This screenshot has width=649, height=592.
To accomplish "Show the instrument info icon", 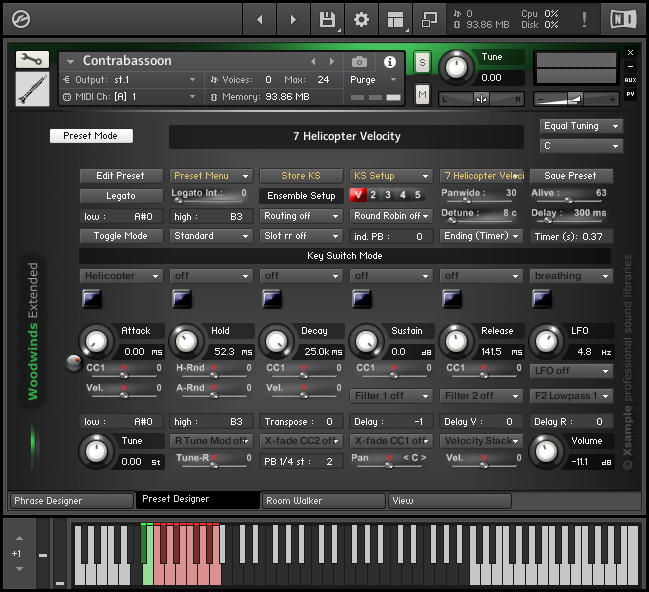I will [389, 62].
